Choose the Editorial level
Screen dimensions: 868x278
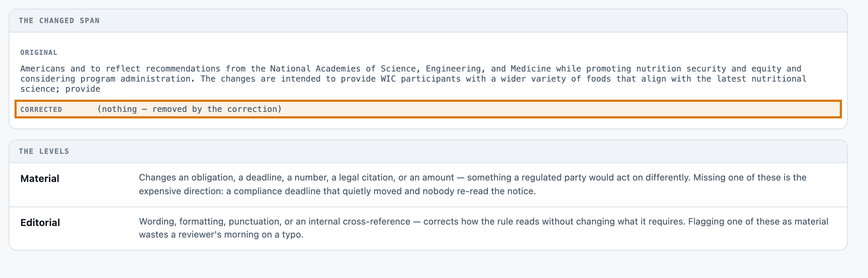point(40,222)
